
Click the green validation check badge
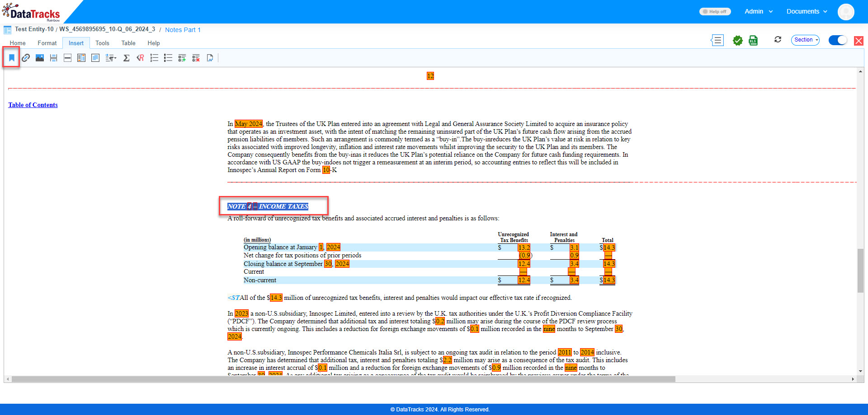[738, 40]
